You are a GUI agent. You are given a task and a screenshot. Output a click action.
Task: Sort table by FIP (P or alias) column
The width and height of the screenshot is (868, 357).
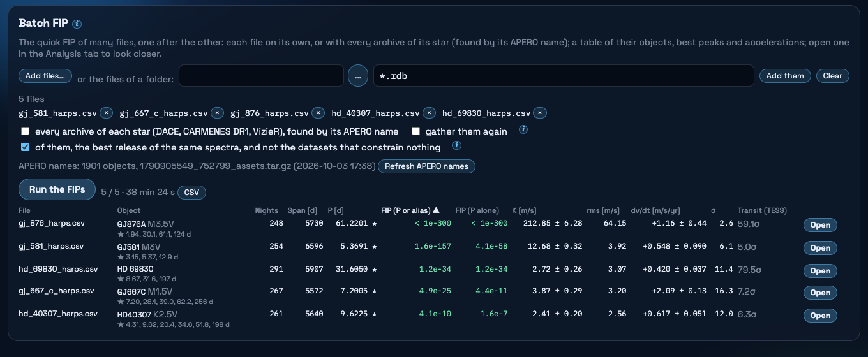(410, 210)
